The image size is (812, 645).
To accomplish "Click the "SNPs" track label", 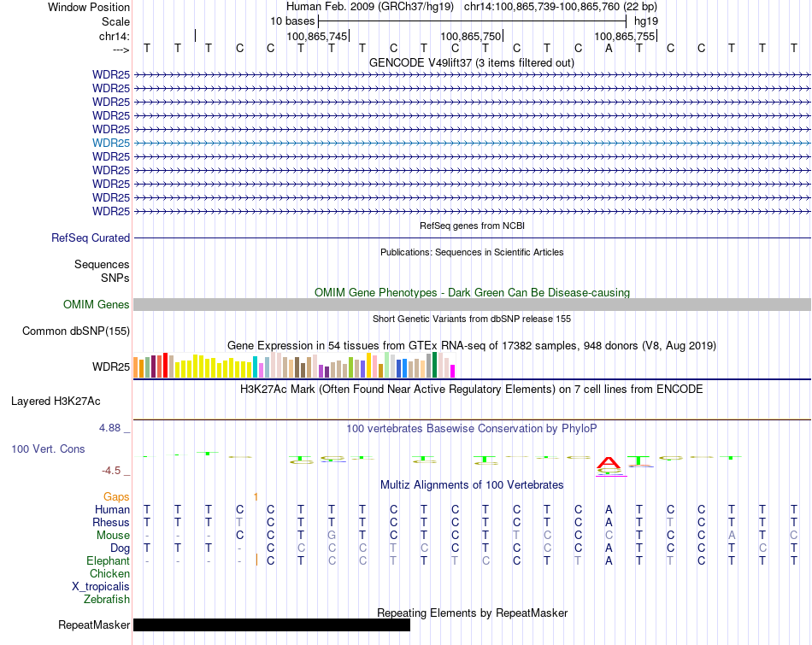I will coord(115,278).
